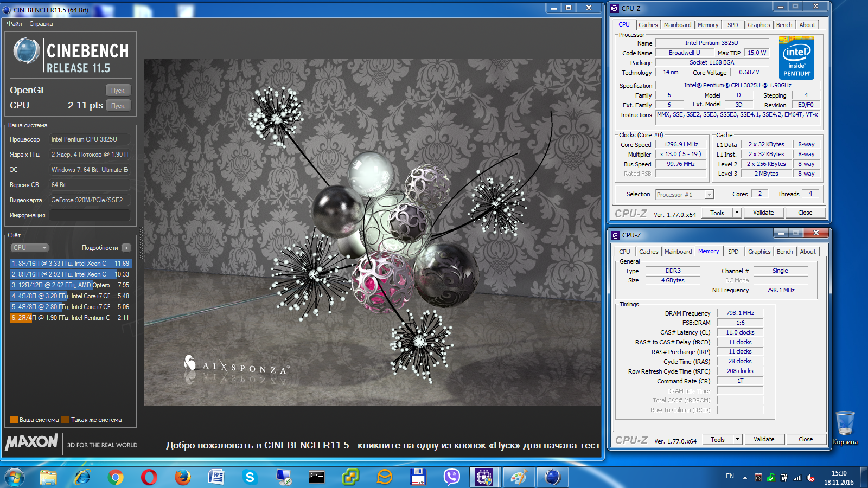Open the Processor #1 selection dropdown
The image size is (868, 488).
coord(685,195)
